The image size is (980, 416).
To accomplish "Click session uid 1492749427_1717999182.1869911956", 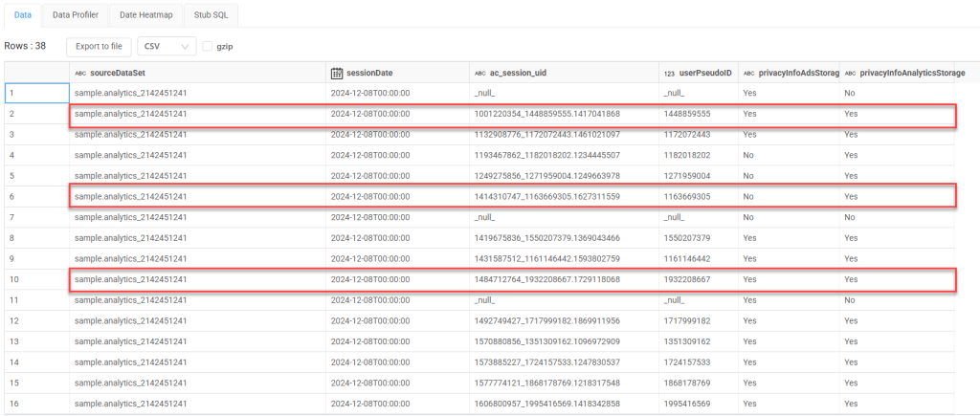I will 546,320.
